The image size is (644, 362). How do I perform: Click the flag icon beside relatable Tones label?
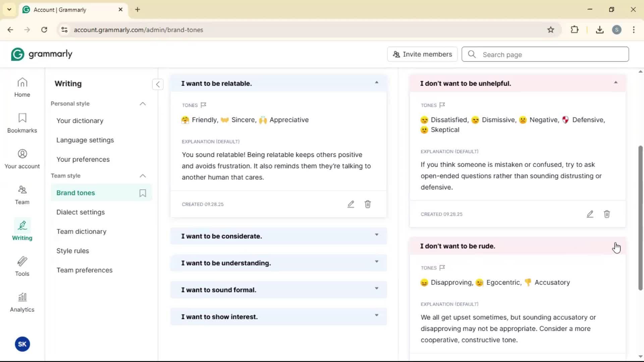(x=204, y=105)
